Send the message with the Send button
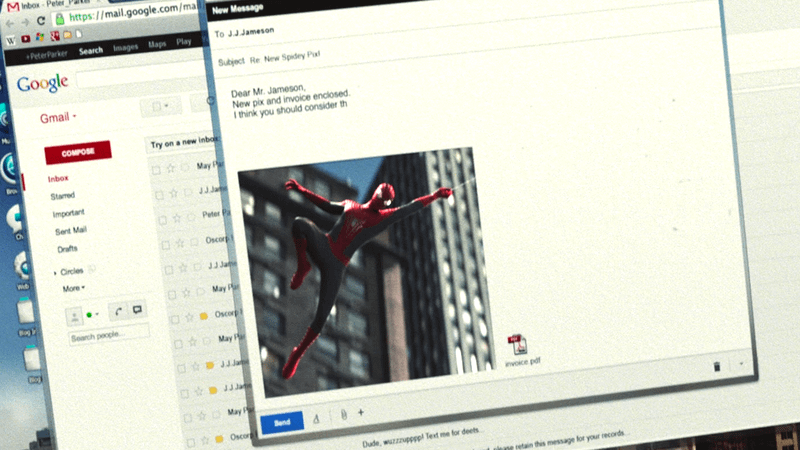 tap(282, 422)
